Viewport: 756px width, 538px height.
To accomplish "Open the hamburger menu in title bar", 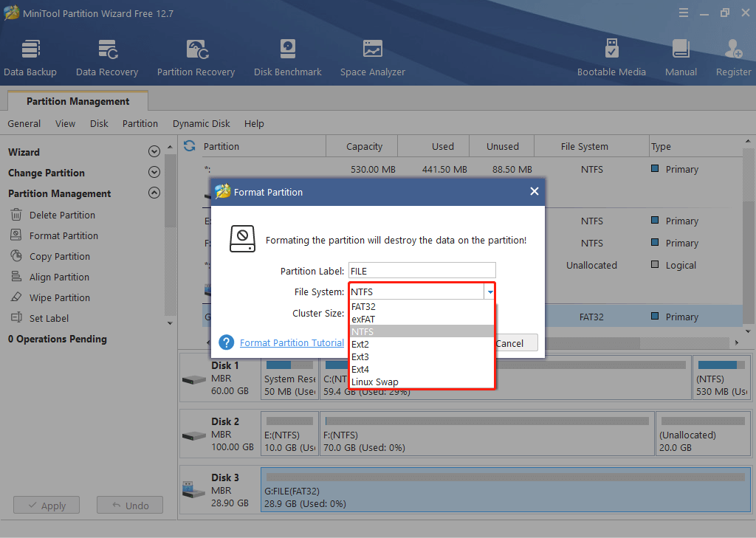I will pyautogui.click(x=683, y=13).
